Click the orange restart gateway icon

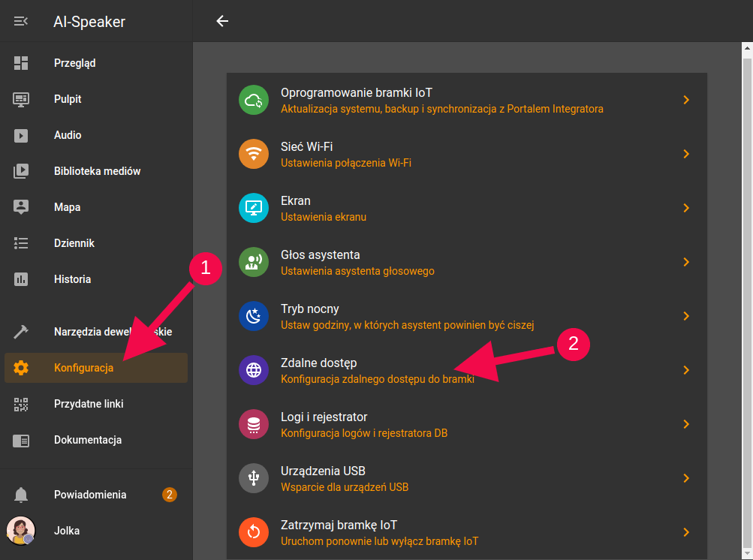click(254, 533)
